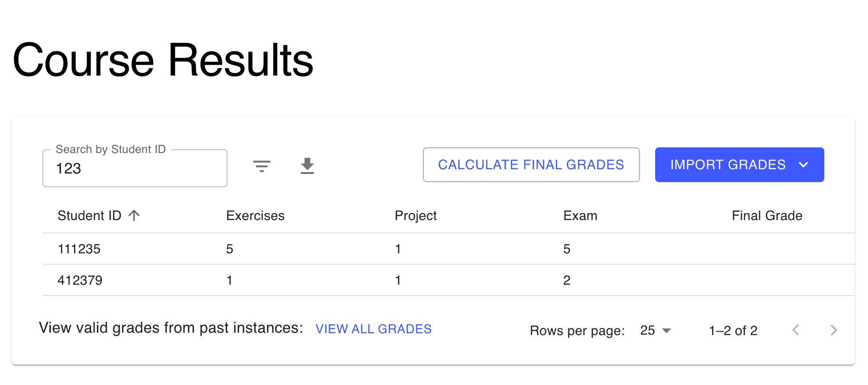Image resolution: width=868 pixels, height=385 pixels.
Task: Open the filter list icon
Action: click(x=261, y=166)
